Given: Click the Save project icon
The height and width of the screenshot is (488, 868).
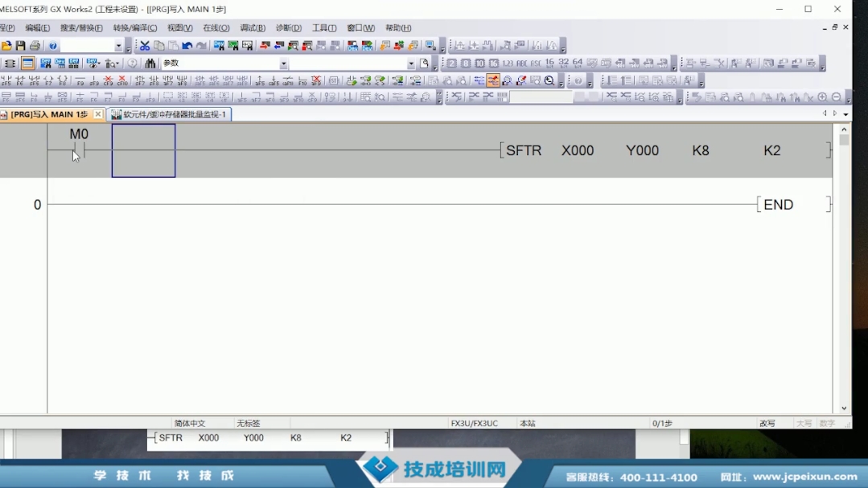Looking at the screenshot, I should point(21,46).
